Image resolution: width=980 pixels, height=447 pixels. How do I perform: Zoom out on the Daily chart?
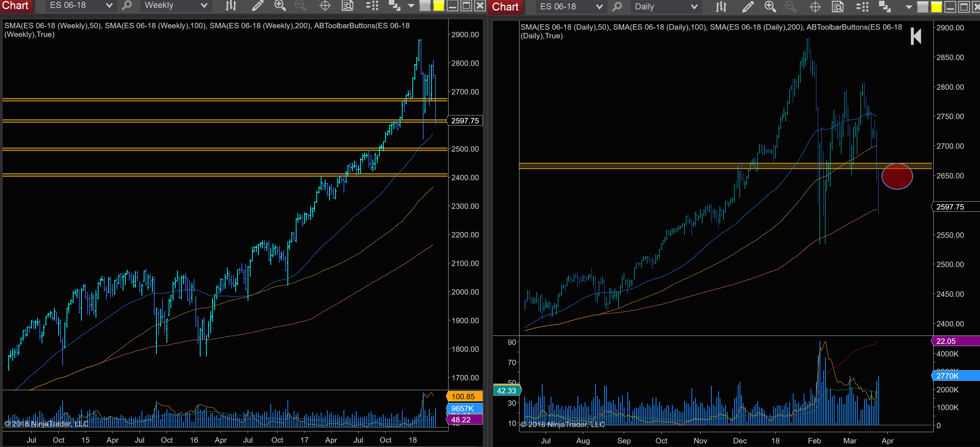[791, 7]
